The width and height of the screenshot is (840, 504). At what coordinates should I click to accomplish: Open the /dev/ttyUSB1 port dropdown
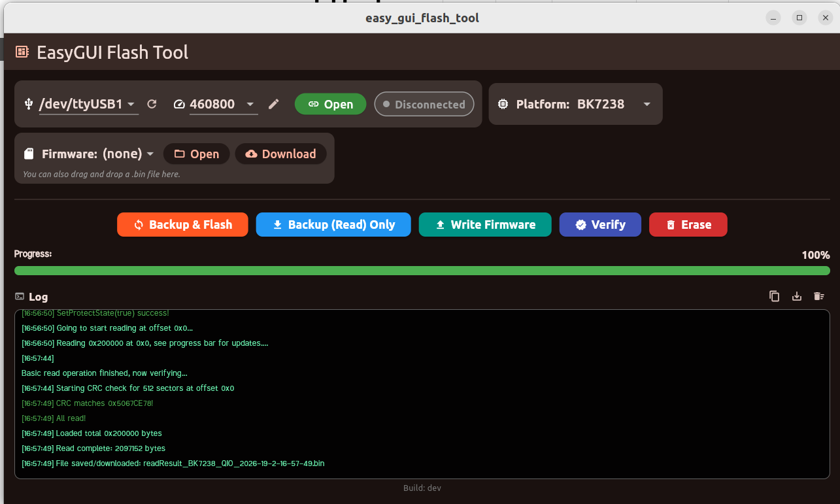point(88,104)
